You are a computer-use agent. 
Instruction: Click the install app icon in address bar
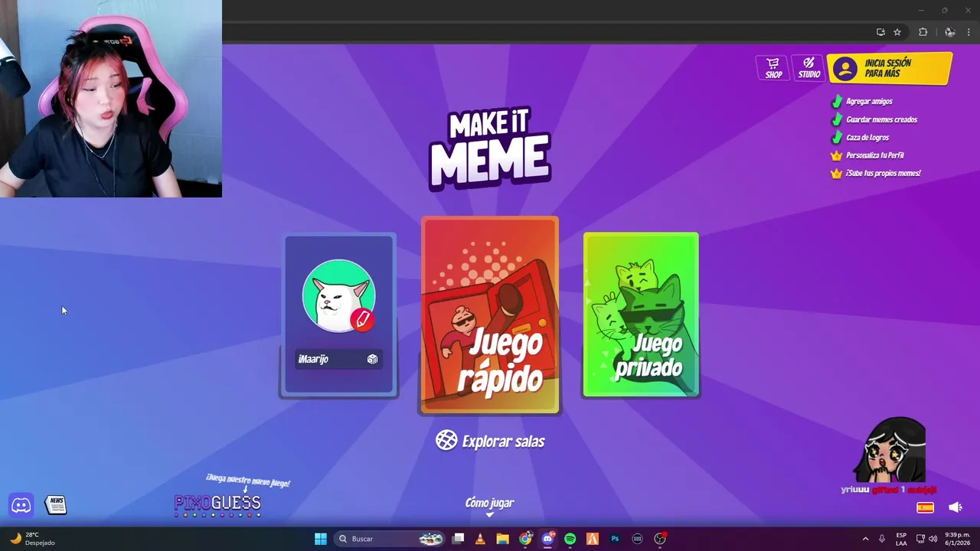(x=880, y=32)
